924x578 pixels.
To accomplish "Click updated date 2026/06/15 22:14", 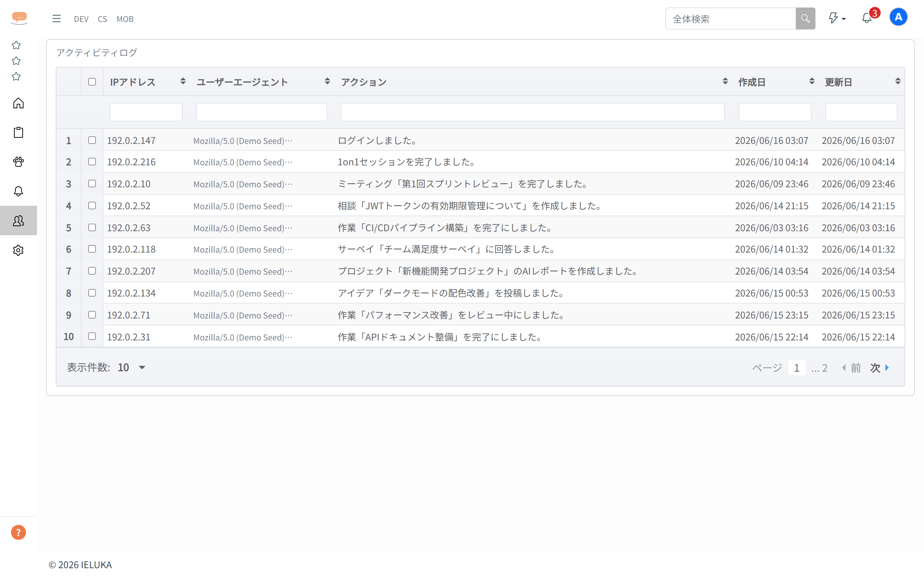I will point(858,337).
